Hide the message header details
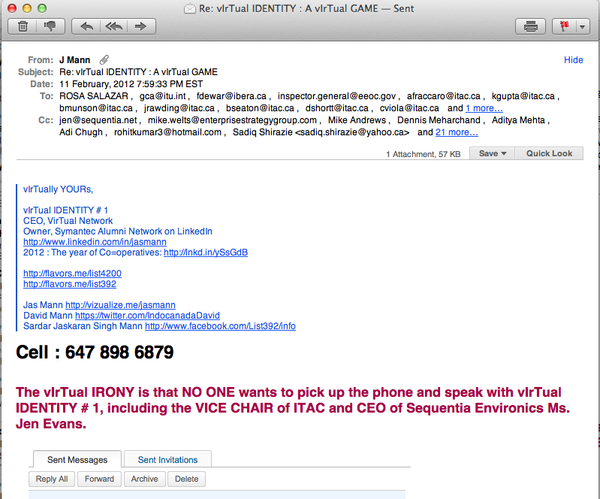Viewport: 600px width, 499px height. [573, 60]
